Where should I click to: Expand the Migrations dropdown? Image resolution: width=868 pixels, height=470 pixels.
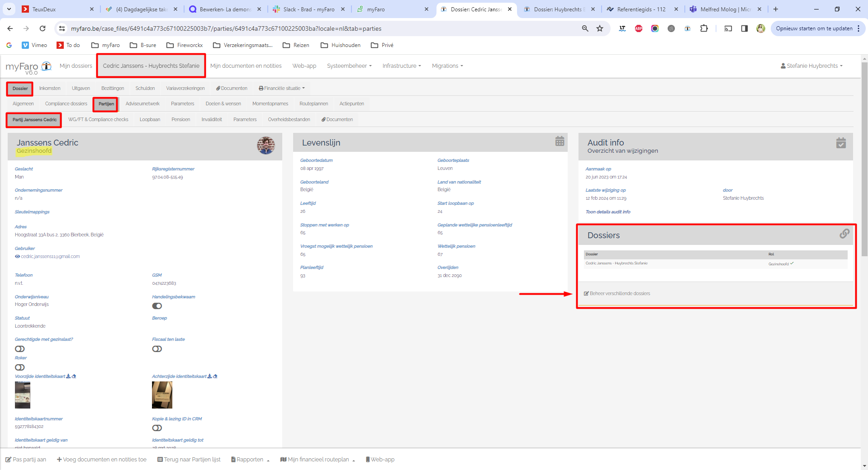(x=447, y=66)
